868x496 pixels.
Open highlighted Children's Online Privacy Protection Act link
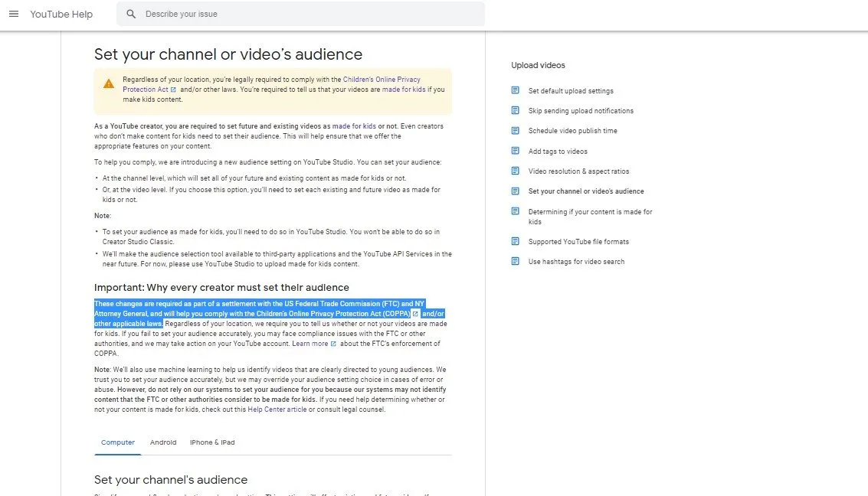333,314
